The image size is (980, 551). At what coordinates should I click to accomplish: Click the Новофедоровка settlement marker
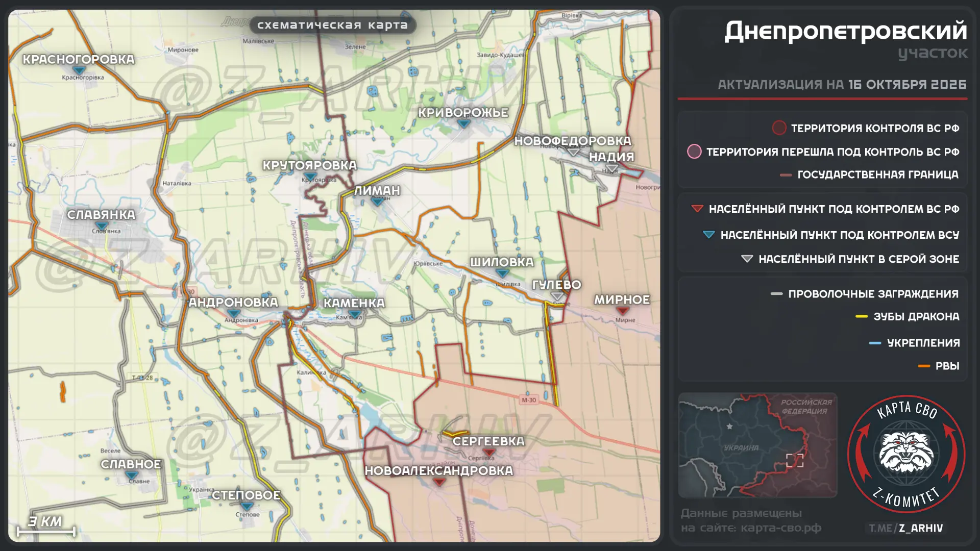(x=573, y=152)
